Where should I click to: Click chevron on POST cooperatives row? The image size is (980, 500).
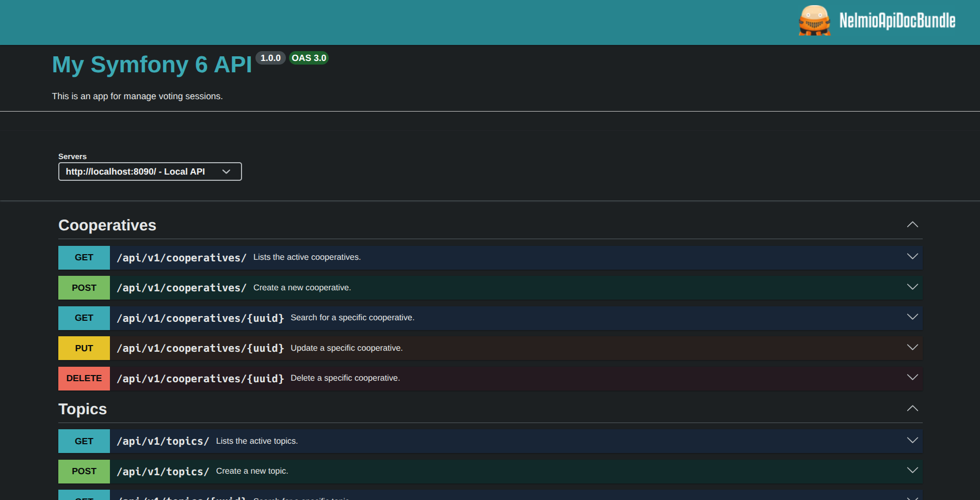[x=912, y=287]
